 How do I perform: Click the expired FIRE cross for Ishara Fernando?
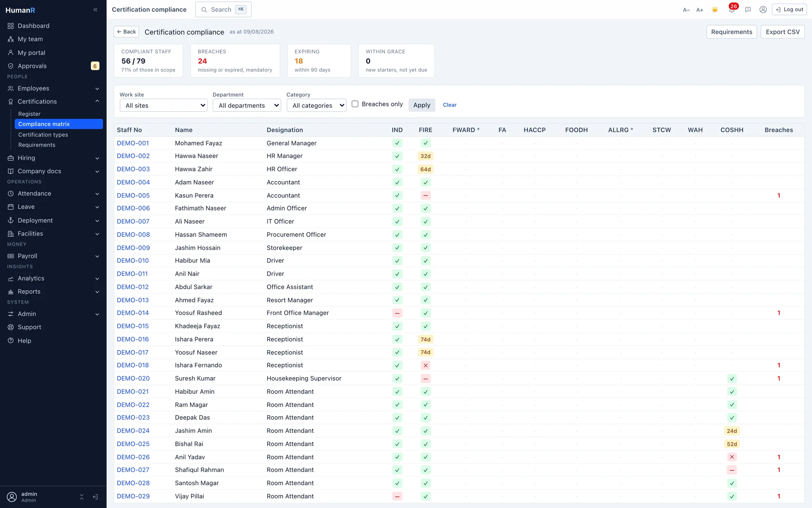tap(425, 365)
